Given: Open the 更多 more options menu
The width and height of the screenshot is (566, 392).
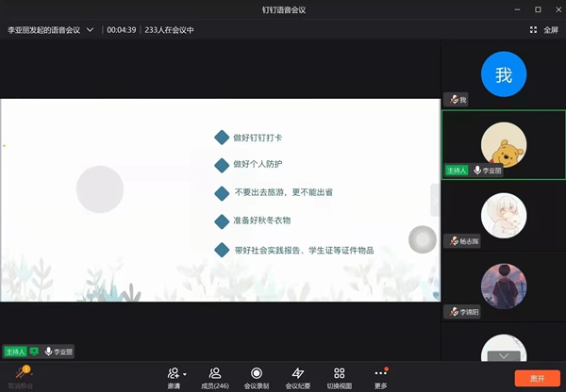Looking at the screenshot, I should point(380,373).
